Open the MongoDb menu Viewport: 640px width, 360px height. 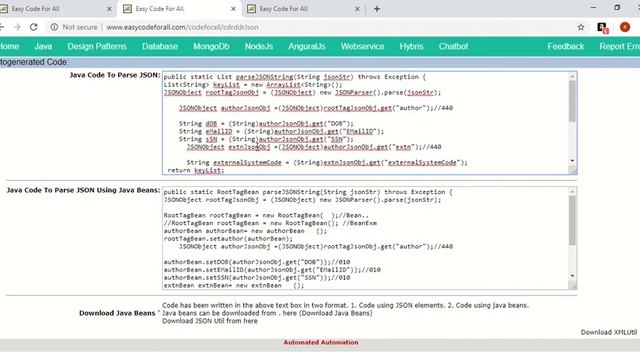click(211, 47)
